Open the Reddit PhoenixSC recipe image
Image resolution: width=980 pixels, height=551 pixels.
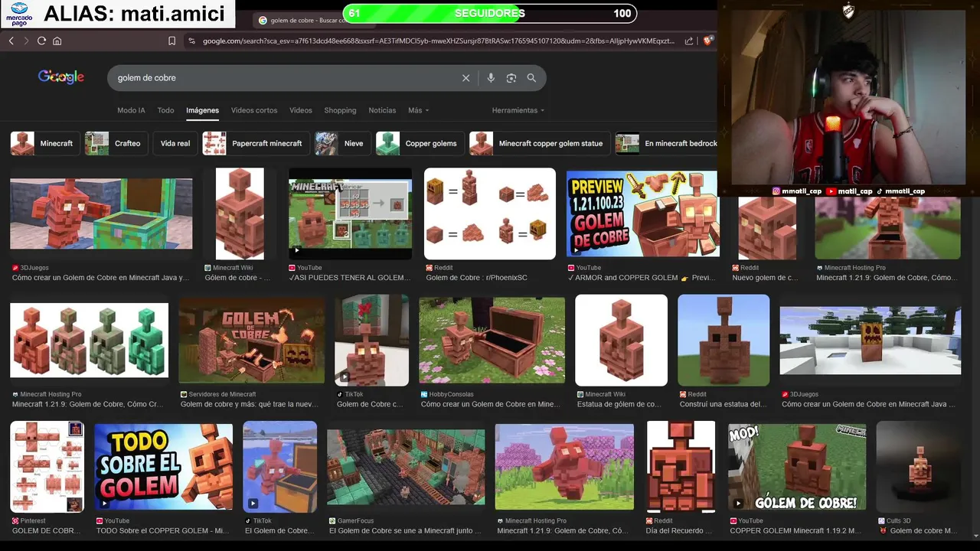pyautogui.click(x=490, y=214)
